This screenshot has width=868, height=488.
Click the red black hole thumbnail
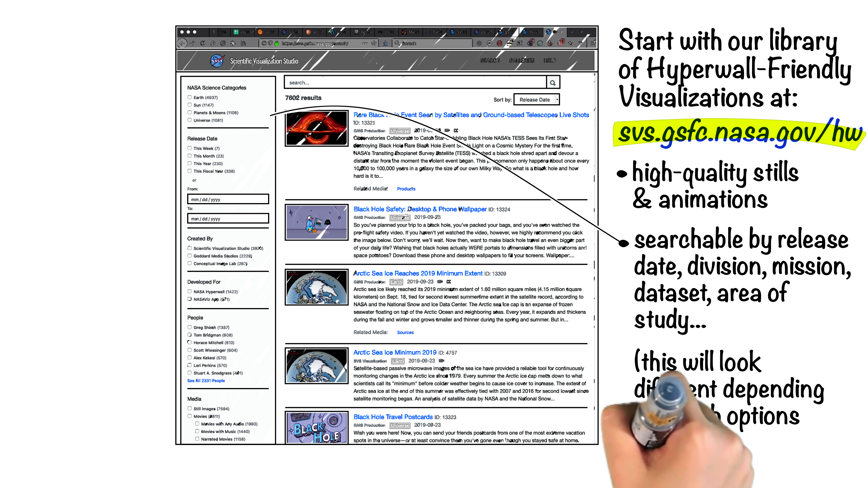tap(316, 128)
